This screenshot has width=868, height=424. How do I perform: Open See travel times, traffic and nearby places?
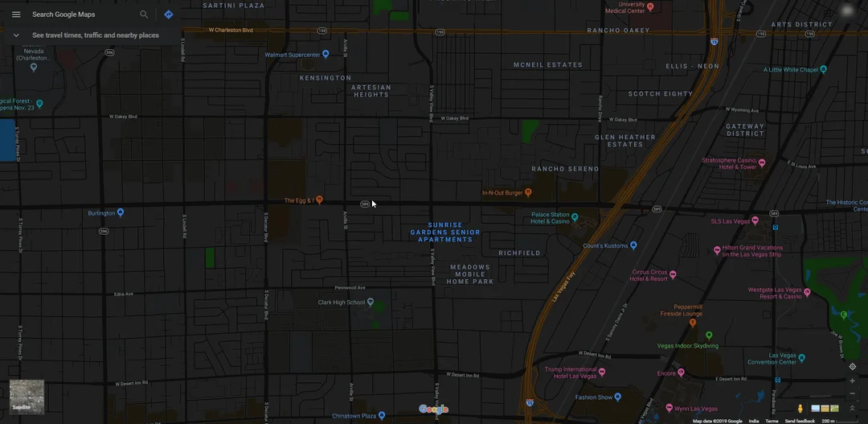click(95, 35)
